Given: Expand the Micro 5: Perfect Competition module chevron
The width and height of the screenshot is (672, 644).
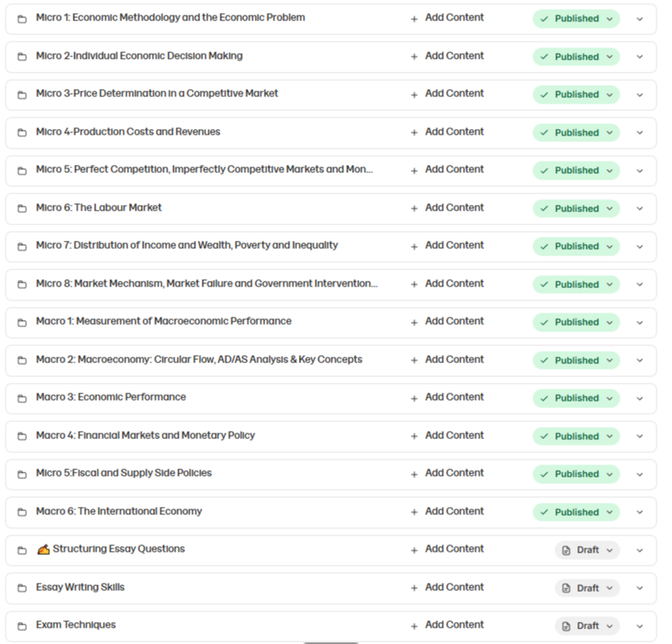Looking at the screenshot, I should point(640,171).
